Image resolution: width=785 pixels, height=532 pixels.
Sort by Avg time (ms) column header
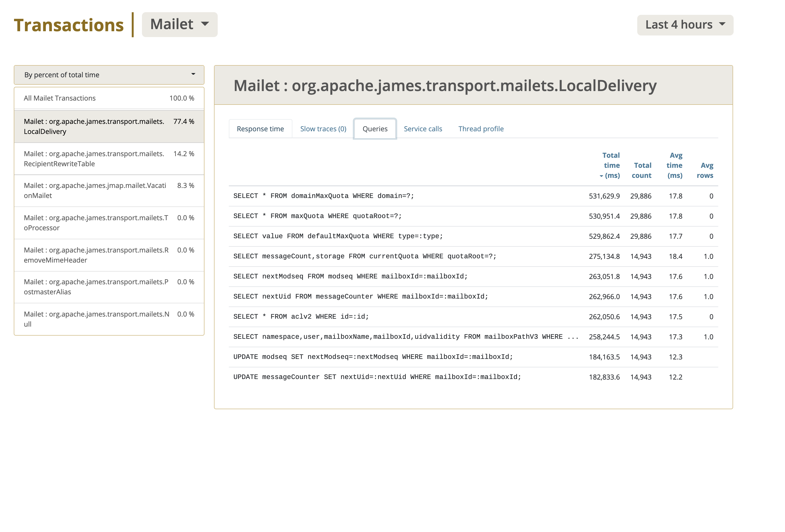(674, 165)
